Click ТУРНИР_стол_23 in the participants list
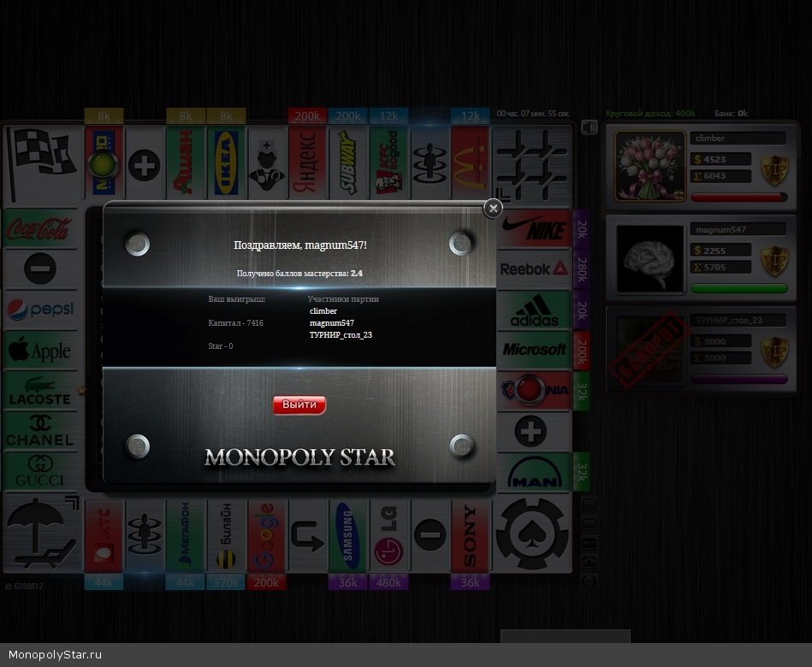 coord(341,335)
